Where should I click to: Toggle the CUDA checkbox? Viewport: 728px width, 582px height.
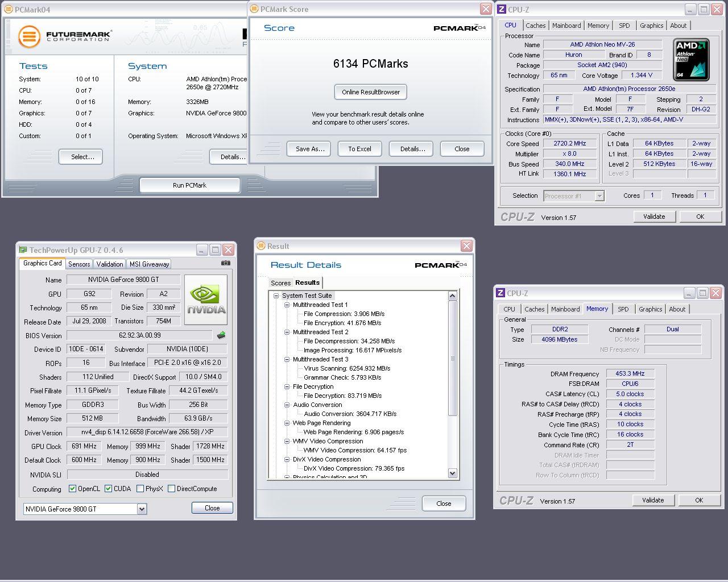tap(108, 488)
